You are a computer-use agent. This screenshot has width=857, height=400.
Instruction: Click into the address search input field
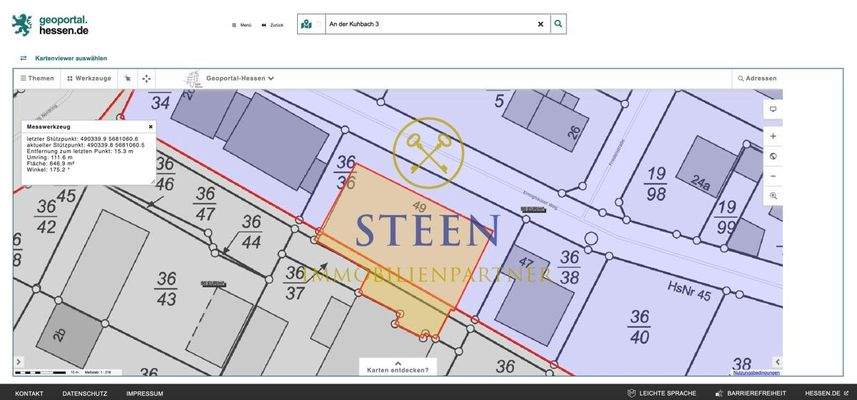click(430, 23)
